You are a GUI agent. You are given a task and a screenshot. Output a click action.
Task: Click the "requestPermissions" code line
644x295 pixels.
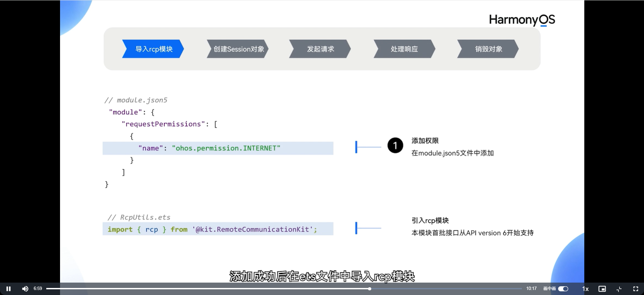(x=169, y=124)
